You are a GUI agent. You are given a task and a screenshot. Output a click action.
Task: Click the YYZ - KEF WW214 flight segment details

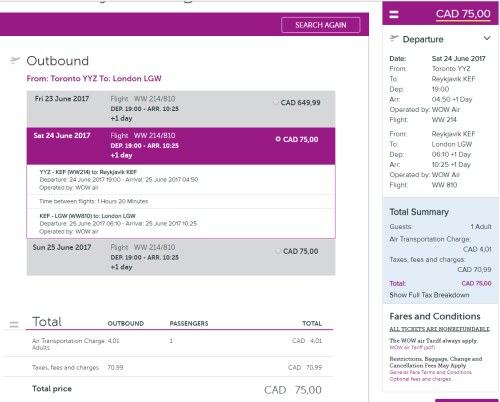(x=181, y=180)
